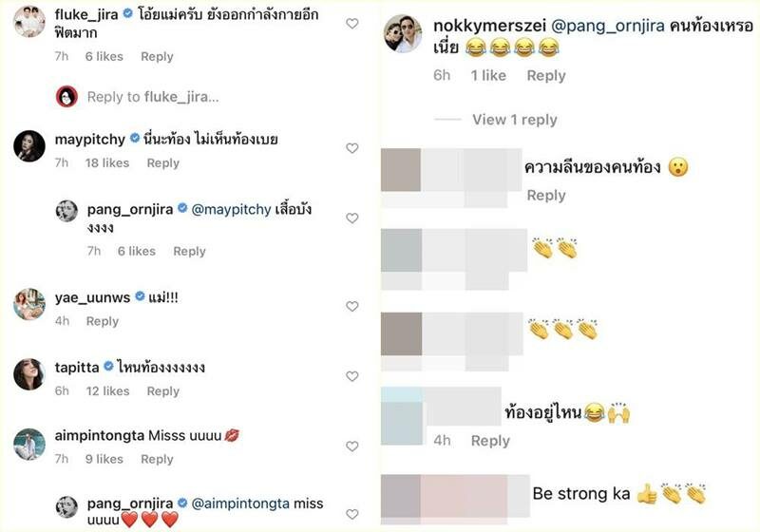
Task: Like yae_uunws's comment with heart icon
Action: [351, 306]
